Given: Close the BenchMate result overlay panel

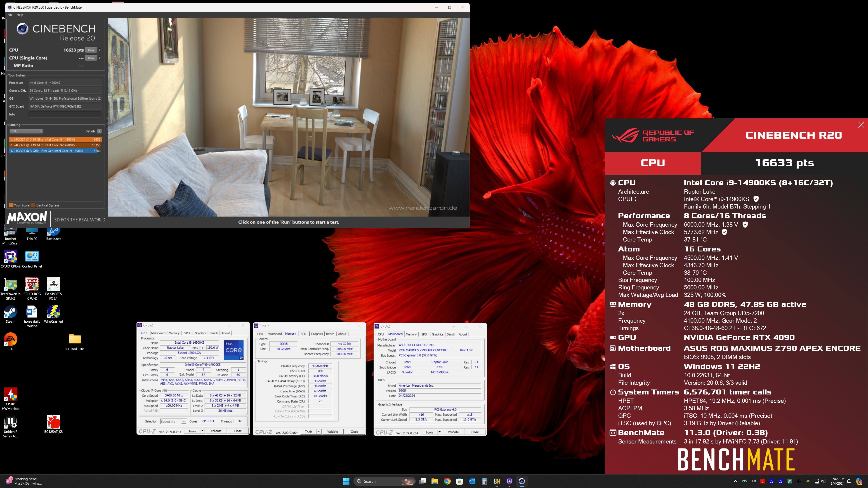Looking at the screenshot, I should pos(861,125).
